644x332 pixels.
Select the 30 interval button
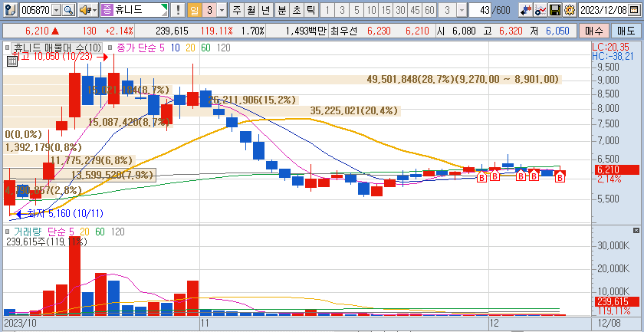(400, 10)
